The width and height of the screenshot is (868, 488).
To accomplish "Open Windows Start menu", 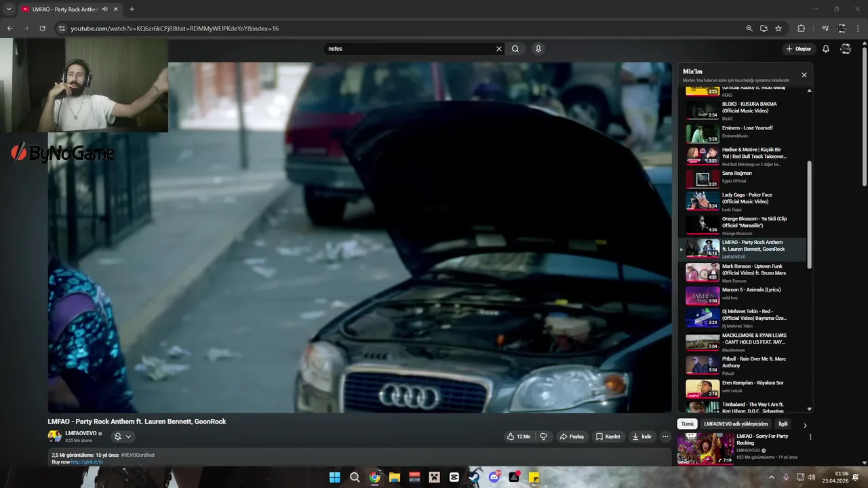I will click(x=334, y=477).
